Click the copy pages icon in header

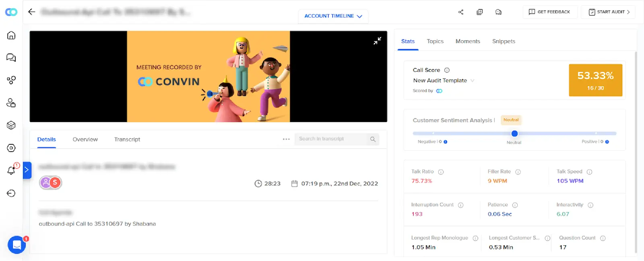point(480,12)
